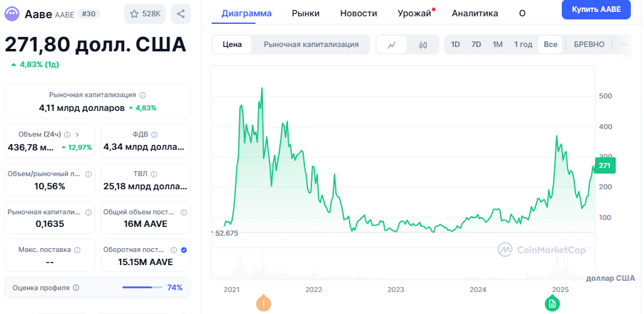Open the Рынки tab
This screenshot has height=314, width=644.
coord(306,13)
